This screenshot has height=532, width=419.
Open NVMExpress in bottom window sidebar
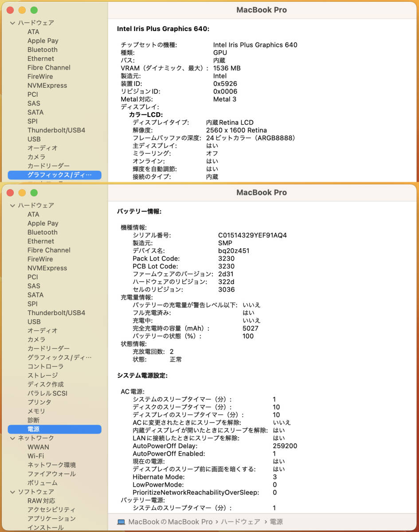(47, 268)
